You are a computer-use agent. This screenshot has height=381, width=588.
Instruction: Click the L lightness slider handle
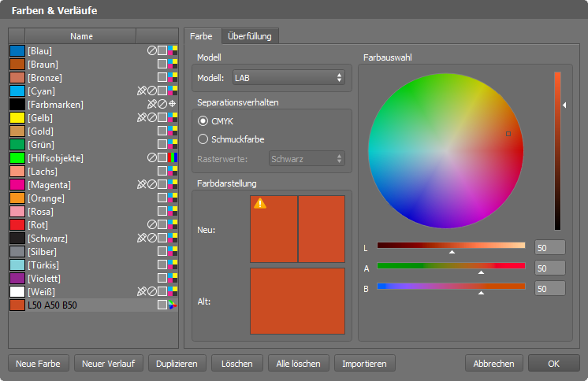click(x=452, y=252)
